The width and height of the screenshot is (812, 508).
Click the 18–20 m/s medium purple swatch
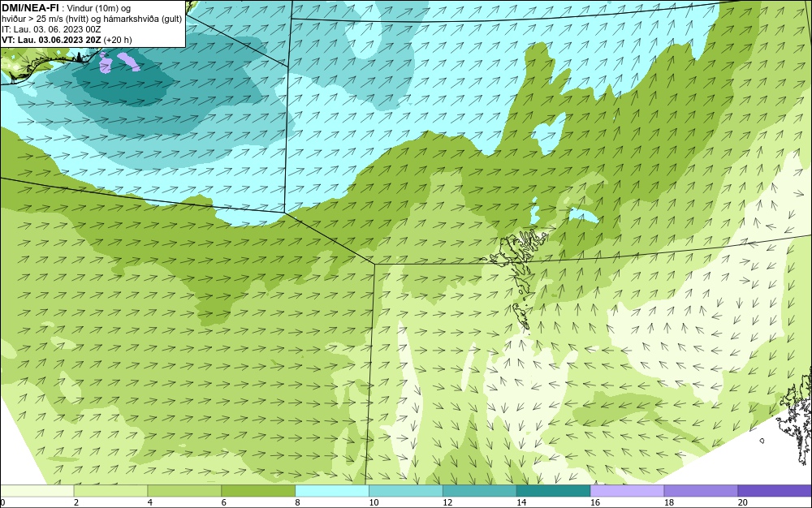click(x=702, y=491)
